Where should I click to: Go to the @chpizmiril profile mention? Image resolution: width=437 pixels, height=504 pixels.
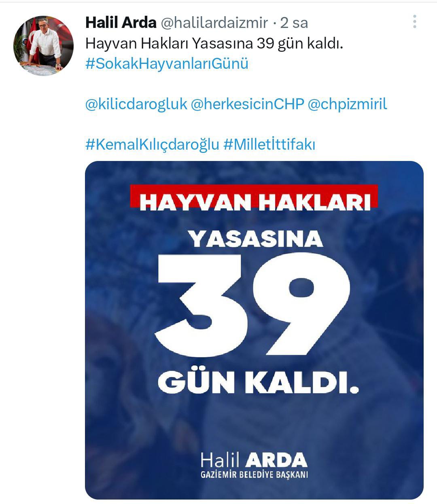pos(348,104)
